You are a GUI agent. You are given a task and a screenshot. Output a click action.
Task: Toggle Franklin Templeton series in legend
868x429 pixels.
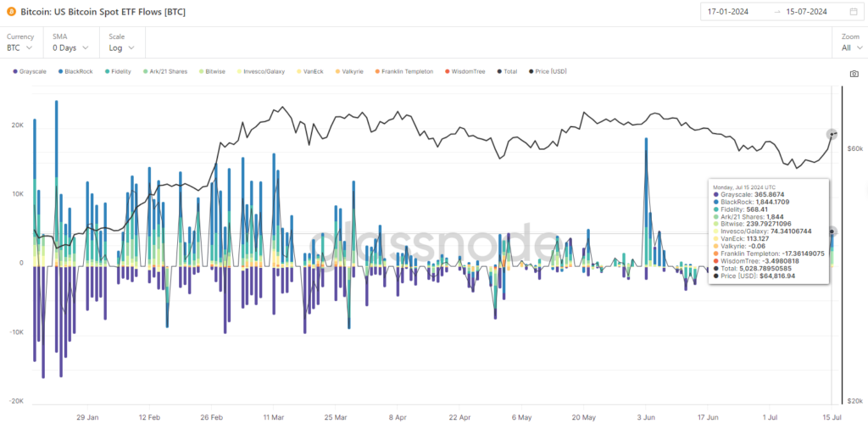[x=403, y=71]
